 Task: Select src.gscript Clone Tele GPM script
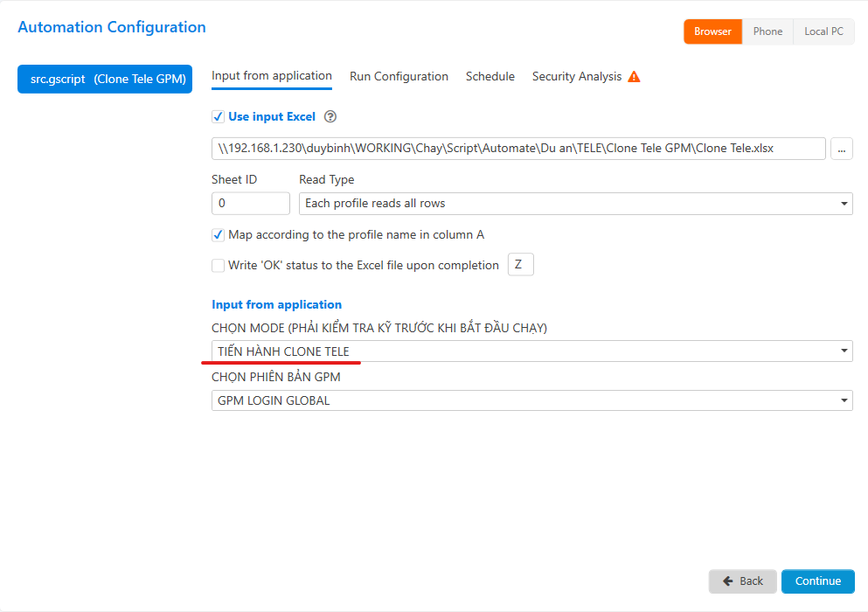click(x=105, y=79)
